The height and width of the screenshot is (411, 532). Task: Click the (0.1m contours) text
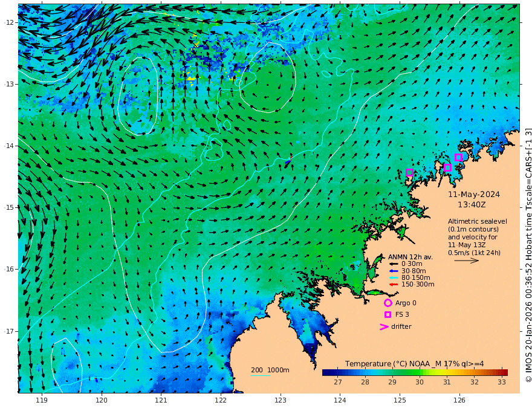pyautogui.click(x=473, y=229)
